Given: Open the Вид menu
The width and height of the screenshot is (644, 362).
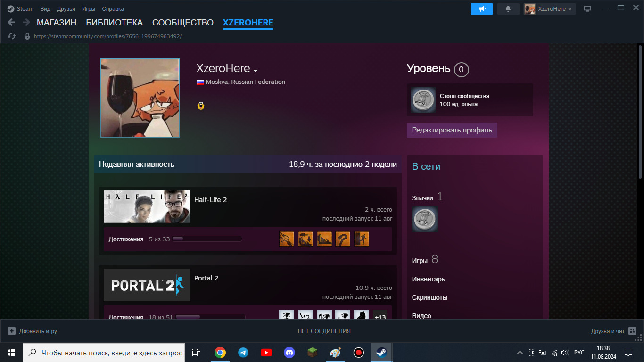Looking at the screenshot, I should coord(45,9).
